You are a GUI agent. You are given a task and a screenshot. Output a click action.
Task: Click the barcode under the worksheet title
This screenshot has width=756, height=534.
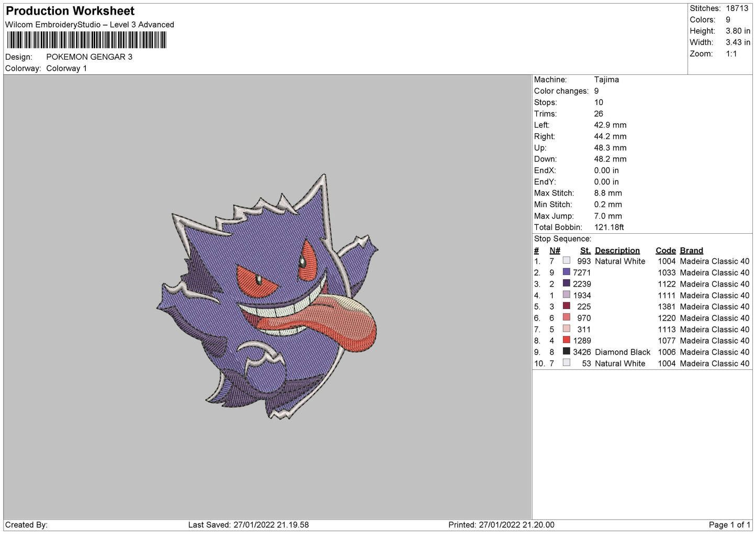(86, 40)
